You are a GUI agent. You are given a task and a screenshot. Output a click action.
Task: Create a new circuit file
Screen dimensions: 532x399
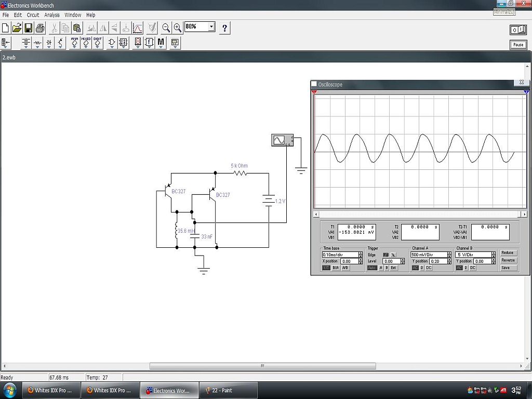pyautogui.click(x=5, y=28)
